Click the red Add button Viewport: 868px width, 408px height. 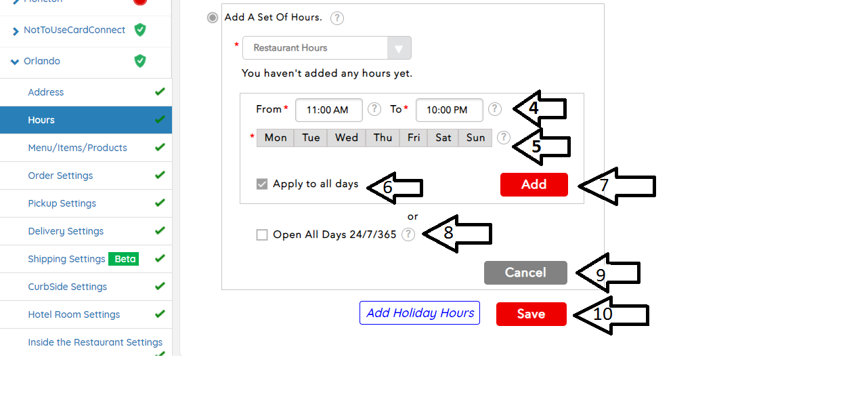pyautogui.click(x=534, y=184)
